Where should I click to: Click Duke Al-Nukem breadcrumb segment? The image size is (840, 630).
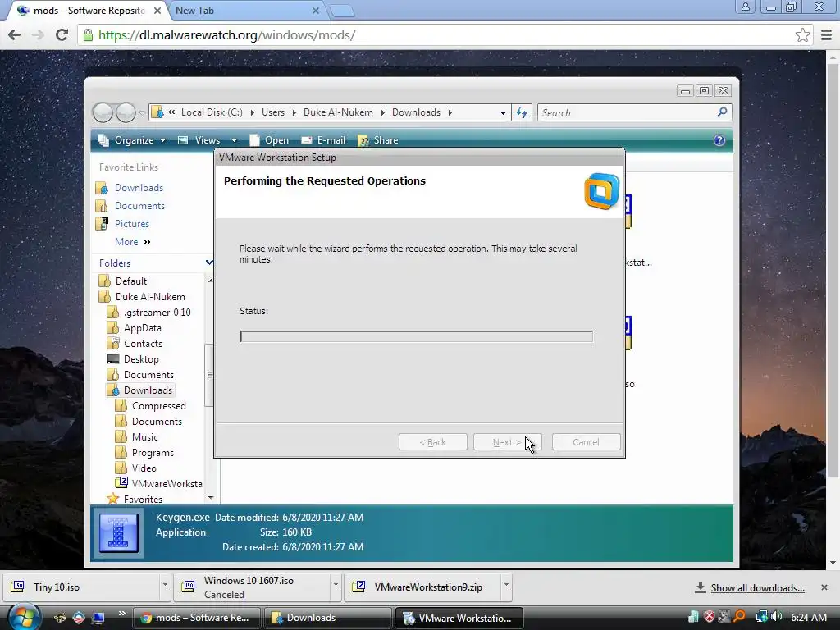[x=338, y=112]
